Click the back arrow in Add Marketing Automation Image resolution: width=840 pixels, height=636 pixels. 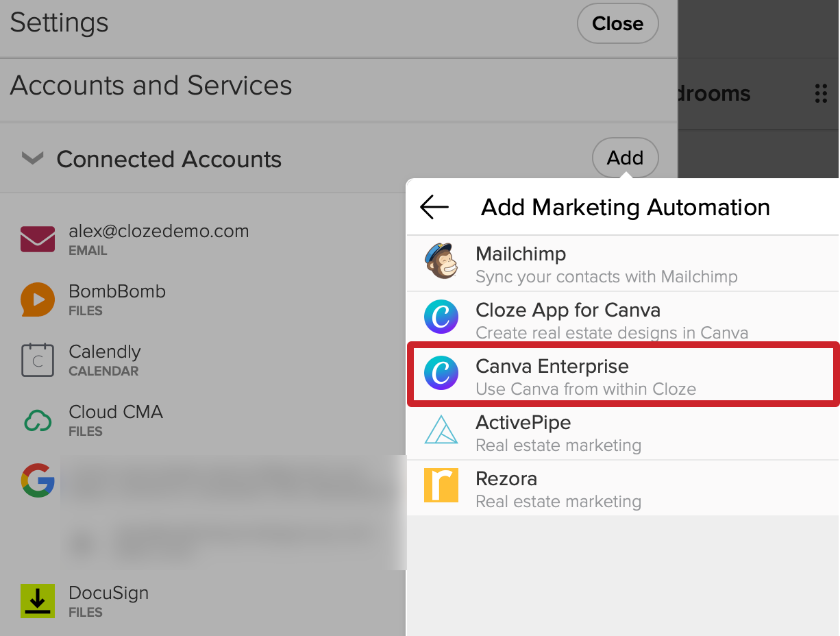434,207
